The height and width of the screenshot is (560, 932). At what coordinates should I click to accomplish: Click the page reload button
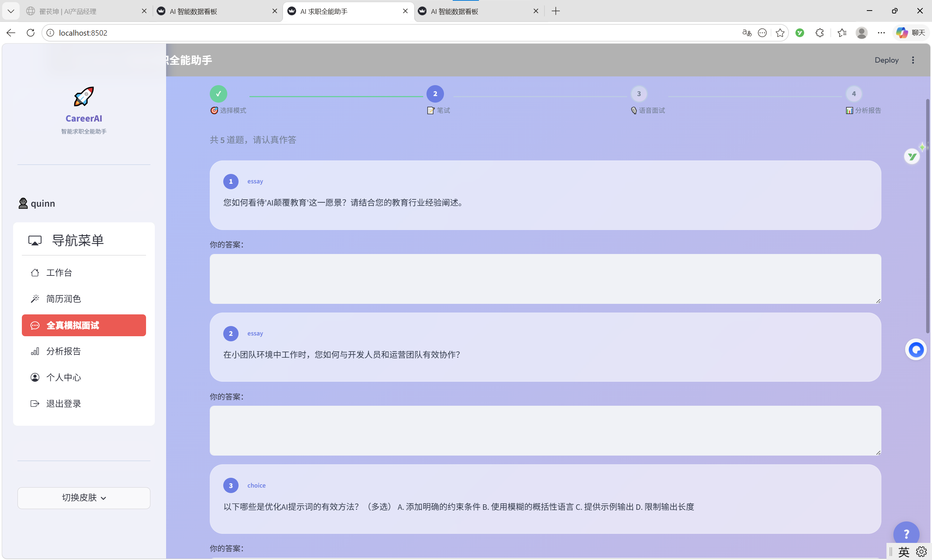click(31, 33)
